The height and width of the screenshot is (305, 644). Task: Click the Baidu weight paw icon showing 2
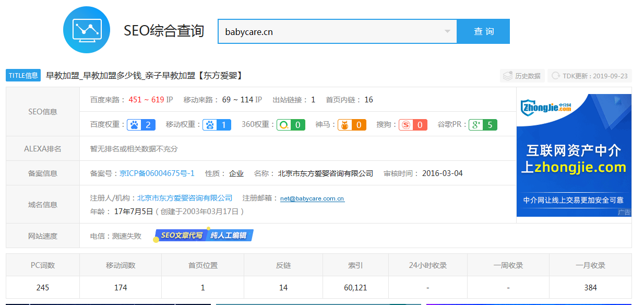point(134,125)
